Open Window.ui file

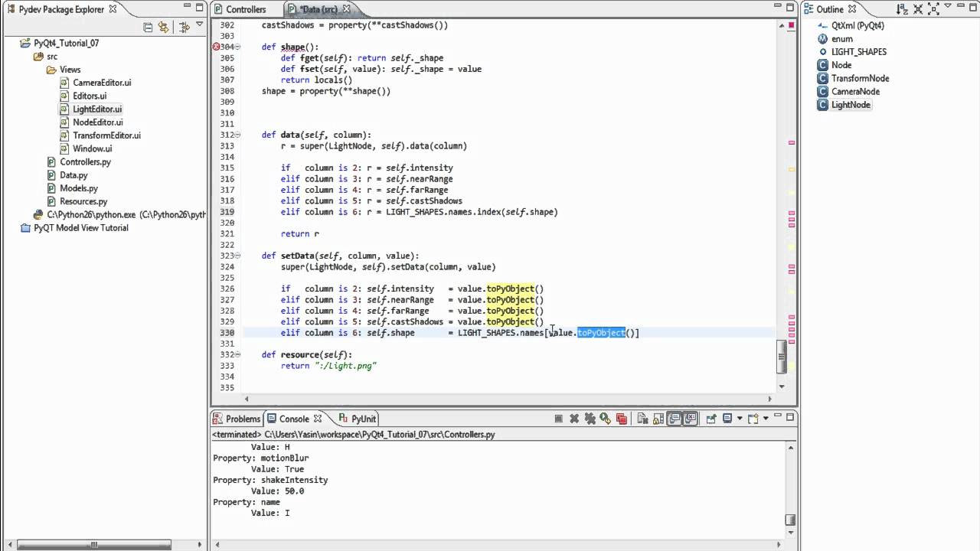point(93,148)
